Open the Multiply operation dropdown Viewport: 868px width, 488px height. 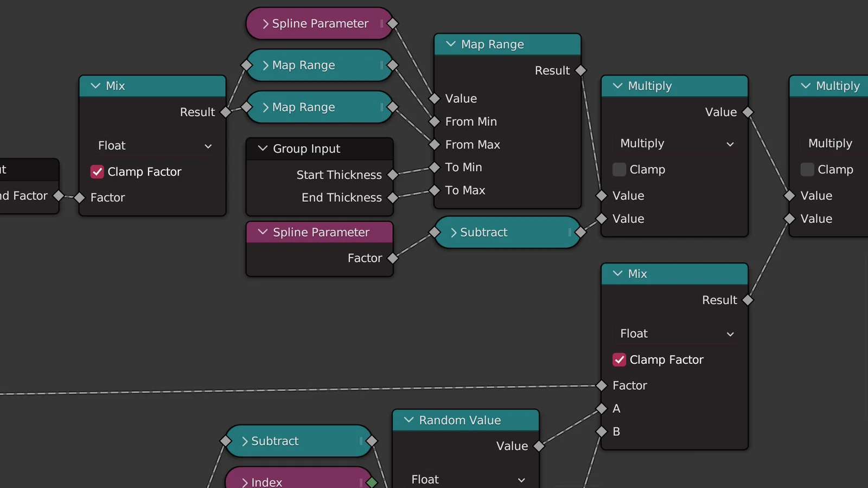tap(674, 144)
